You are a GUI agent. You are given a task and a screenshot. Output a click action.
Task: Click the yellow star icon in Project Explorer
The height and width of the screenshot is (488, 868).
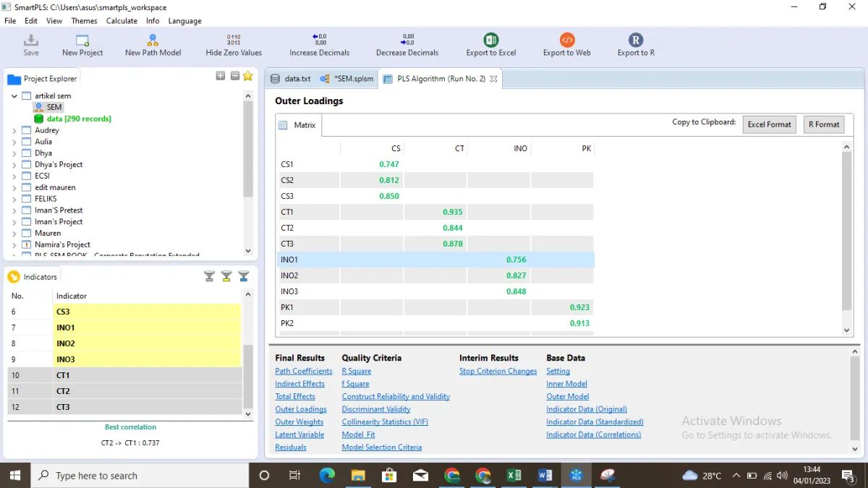click(x=248, y=76)
